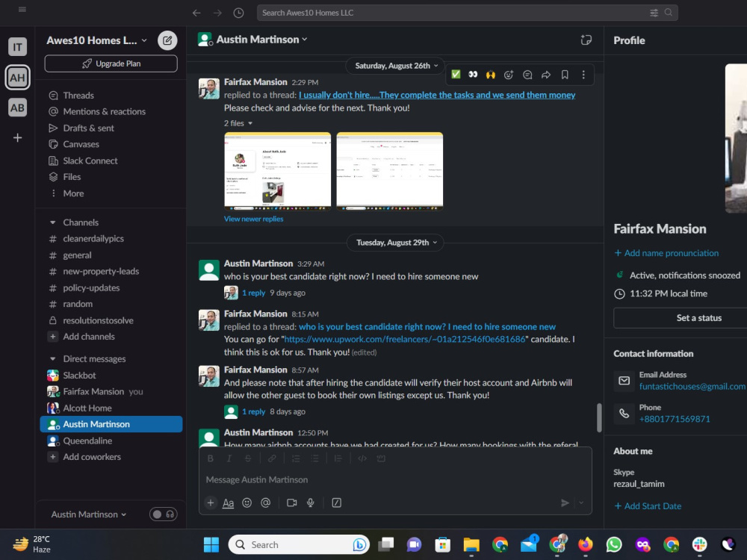This screenshot has width=747, height=560.
Task: Go forward with navigation arrow
Action: point(217,13)
